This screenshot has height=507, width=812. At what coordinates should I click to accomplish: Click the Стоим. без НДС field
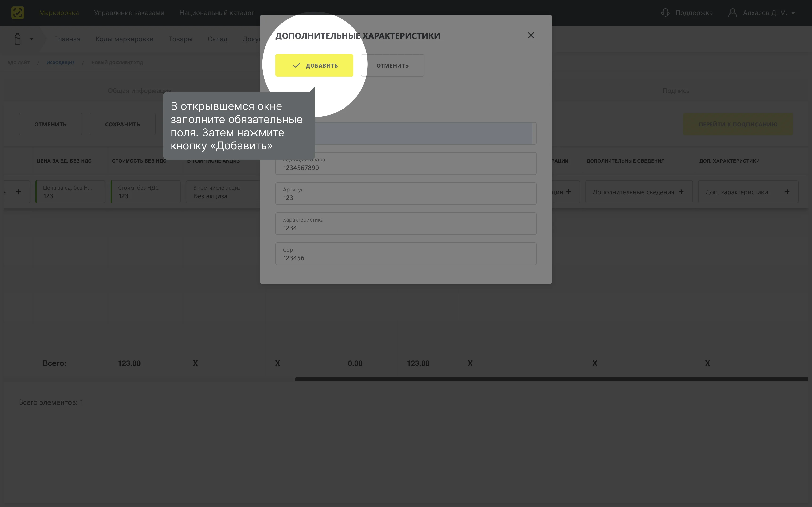click(x=145, y=192)
